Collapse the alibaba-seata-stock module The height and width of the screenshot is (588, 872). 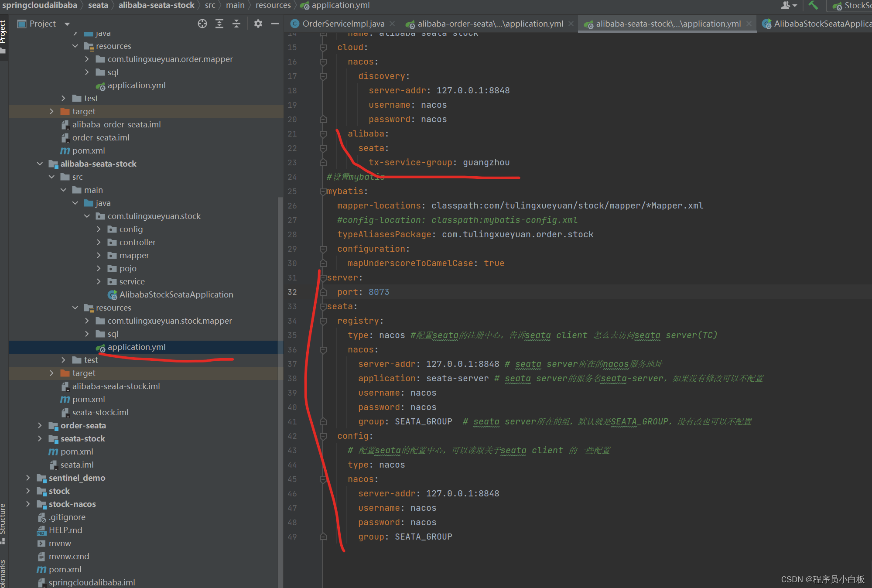click(x=40, y=164)
